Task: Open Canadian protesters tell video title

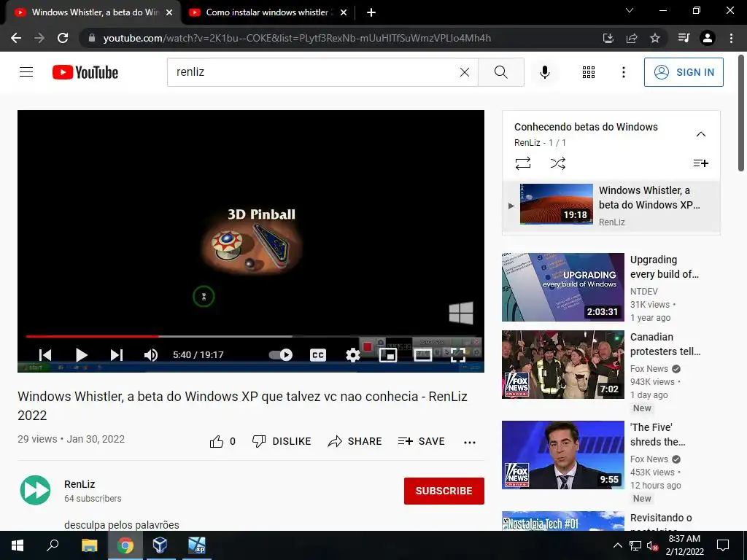Action: pyautogui.click(x=665, y=344)
